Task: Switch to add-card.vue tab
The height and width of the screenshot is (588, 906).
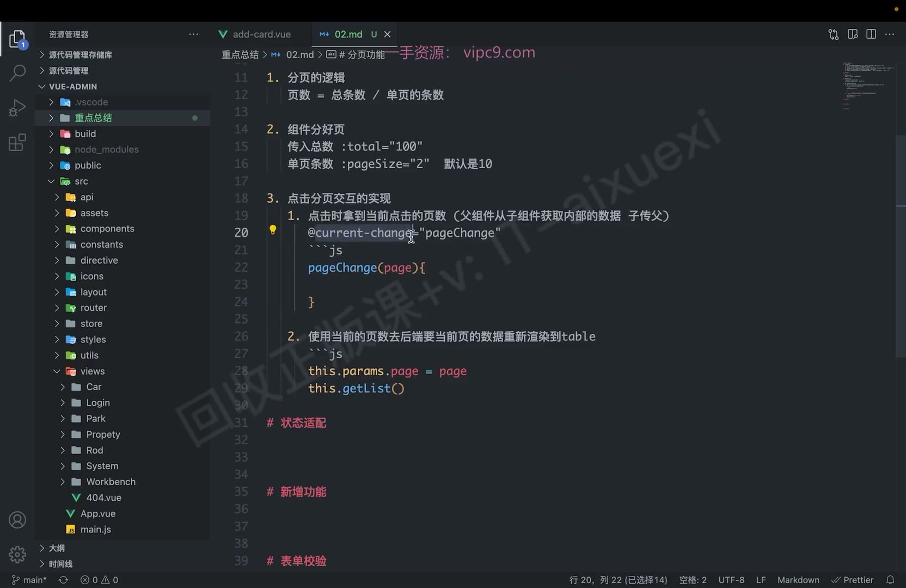Action: (x=261, y=34)
